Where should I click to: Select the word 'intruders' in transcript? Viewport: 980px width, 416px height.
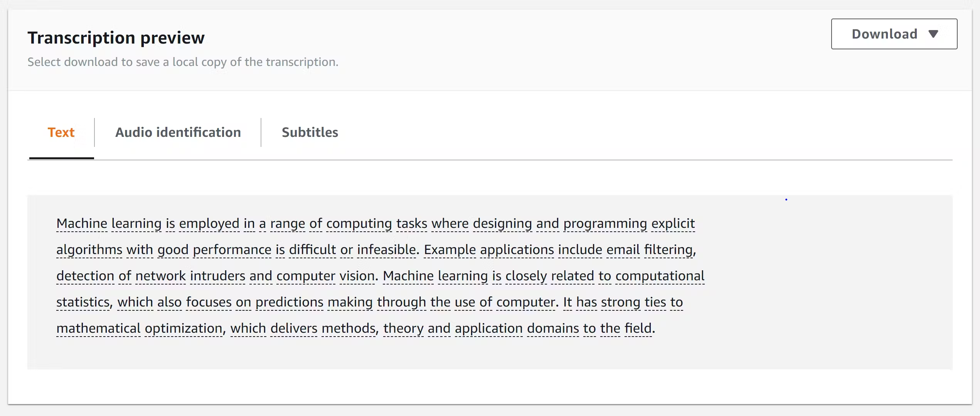pyautogui.click(x=217, y=276)
